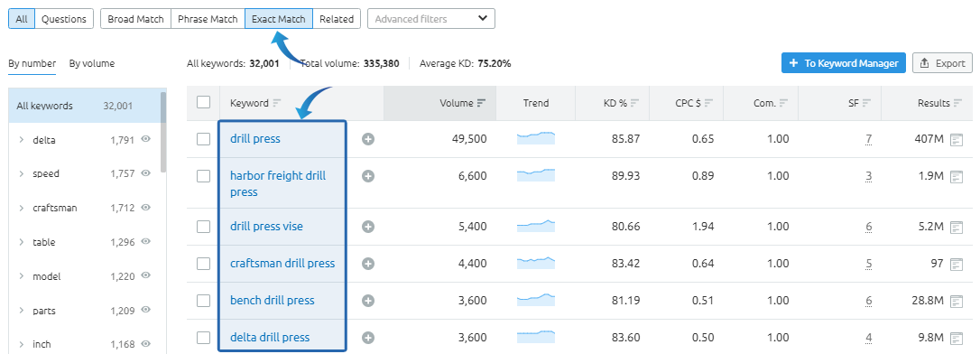Tick the select-all checkbox in table header

pyautogui.click(x=203, y=102)
